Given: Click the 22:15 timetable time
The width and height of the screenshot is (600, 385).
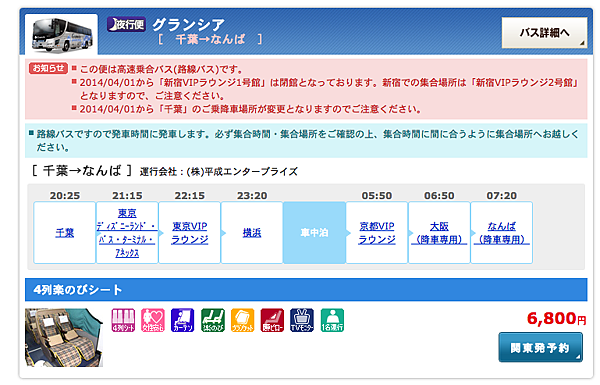Looking at the screenshot, I should (190, 196).
